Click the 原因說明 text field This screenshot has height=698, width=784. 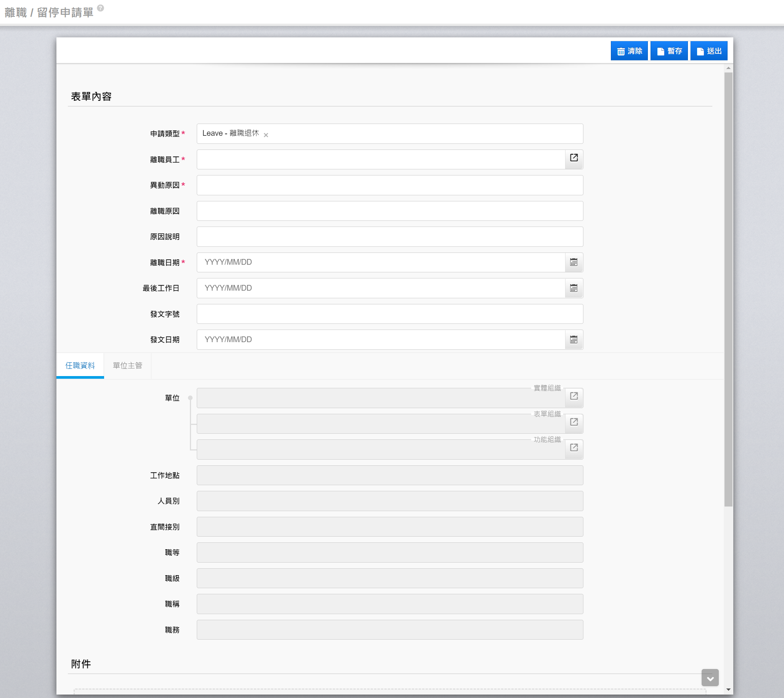click(x=389, y=237)
